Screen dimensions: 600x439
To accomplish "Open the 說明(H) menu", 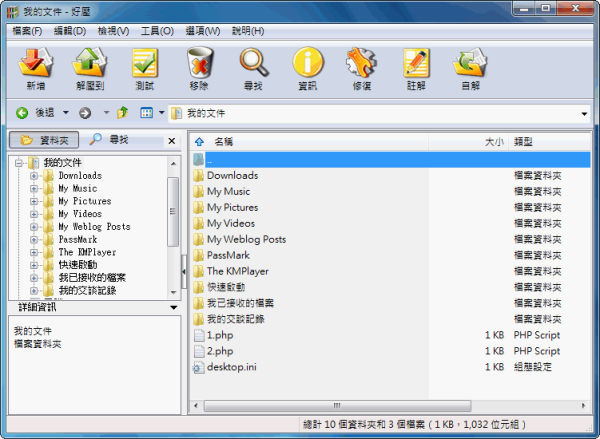I will (x=248, y=31).
